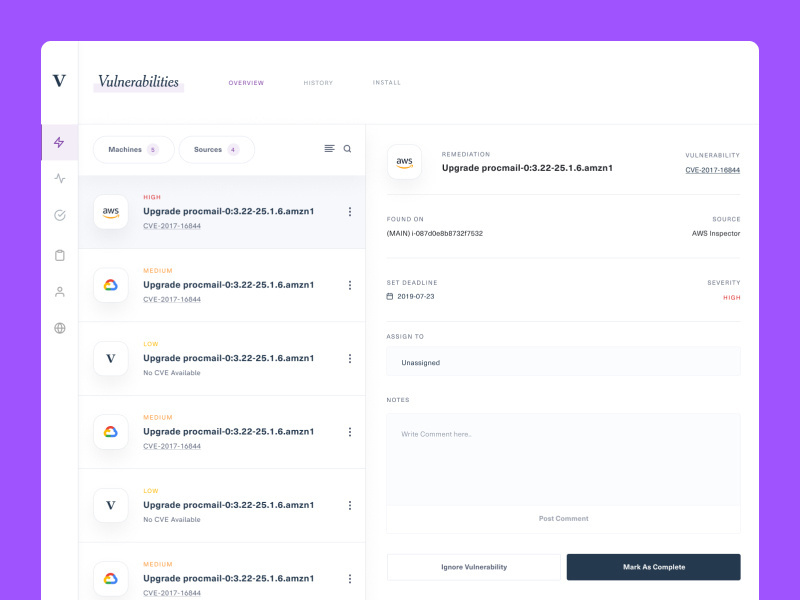The image size is (800, 600).
Task: Open the Machines filter pill
Action: tap(134, 149)
